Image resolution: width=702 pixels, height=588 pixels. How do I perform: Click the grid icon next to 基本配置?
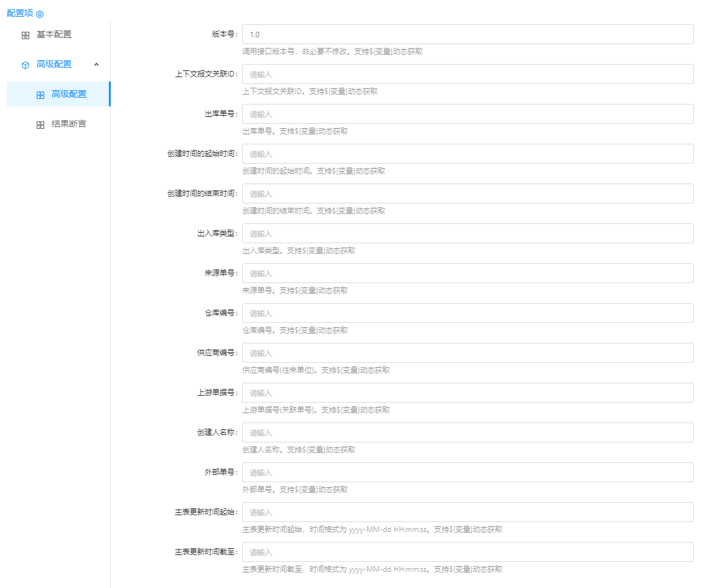(26, 35)
